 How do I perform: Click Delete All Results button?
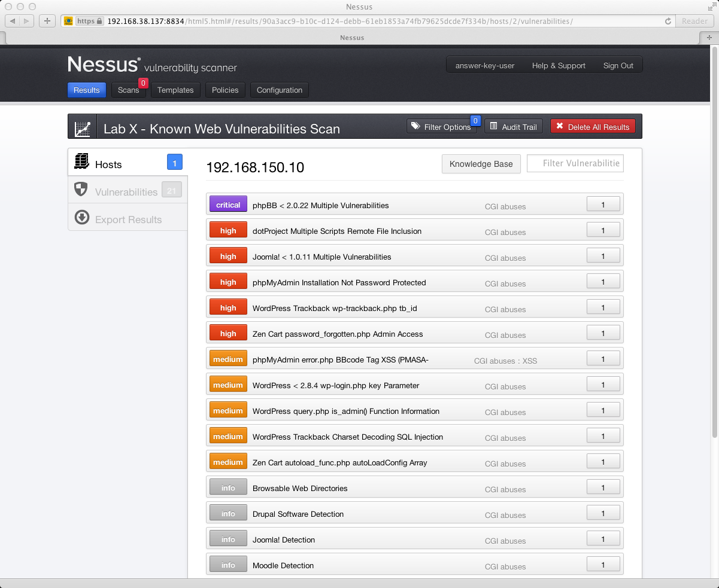593,126
